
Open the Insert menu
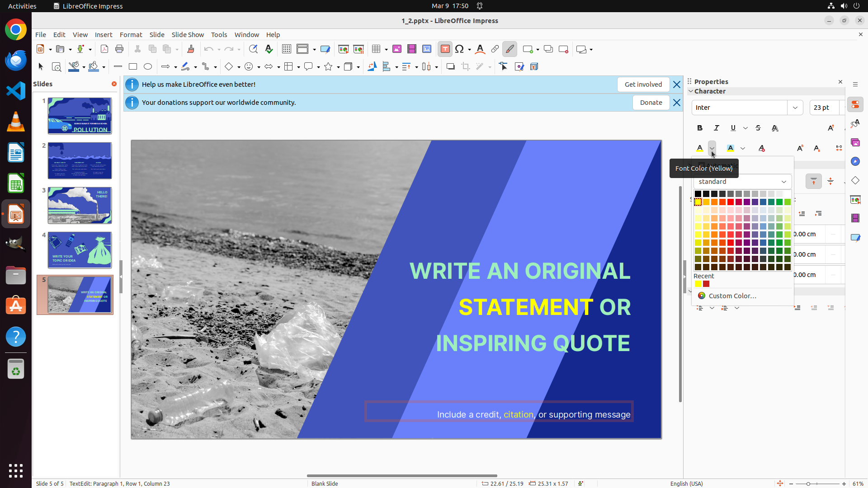(x=104, y=35)
